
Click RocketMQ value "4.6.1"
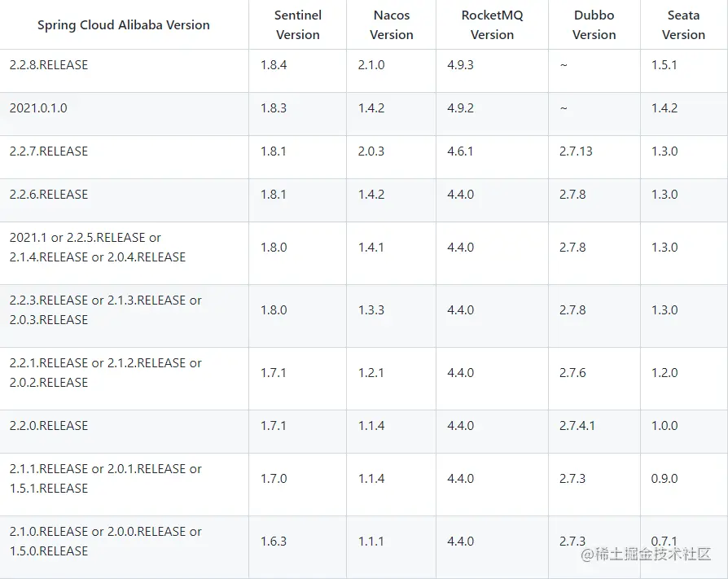(x=460, y=151)
